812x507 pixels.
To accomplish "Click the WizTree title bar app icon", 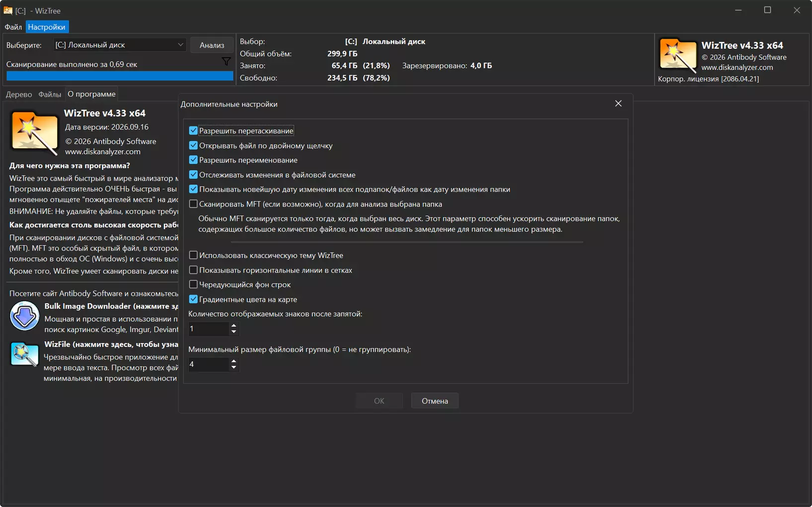I will tap(8, 10).
